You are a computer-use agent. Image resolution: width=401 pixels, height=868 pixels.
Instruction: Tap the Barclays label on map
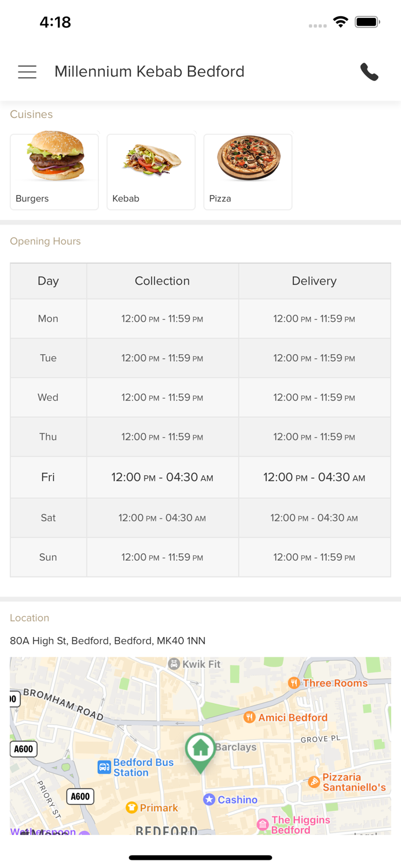[236, 747]
